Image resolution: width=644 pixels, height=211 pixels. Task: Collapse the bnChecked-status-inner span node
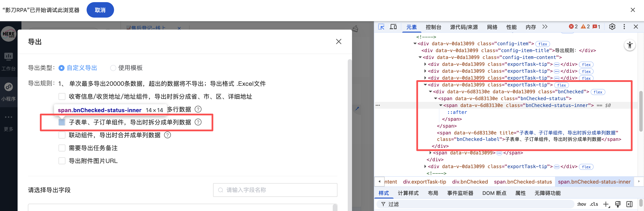click(x=441, y=105)
